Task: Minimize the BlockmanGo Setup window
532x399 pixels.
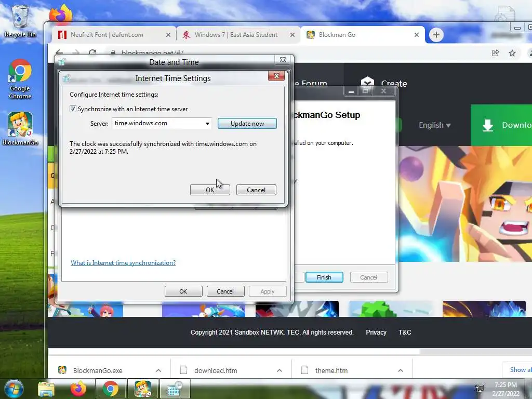Action: [x=351, y=91]
